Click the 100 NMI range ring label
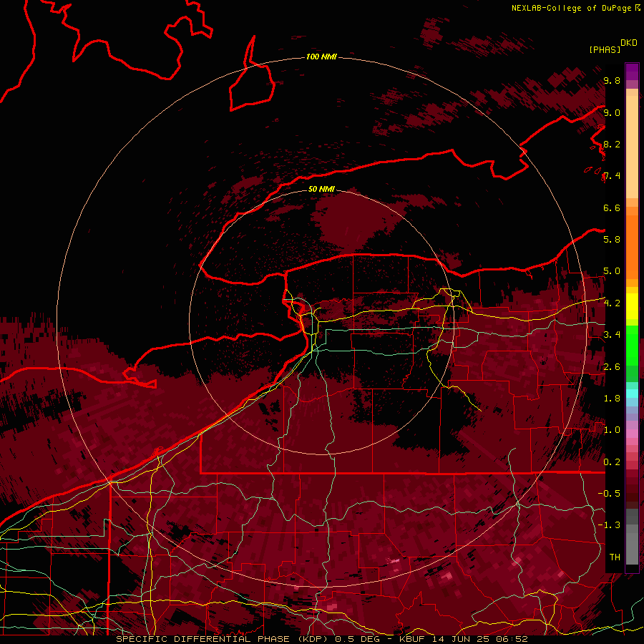 coord(321,57)
